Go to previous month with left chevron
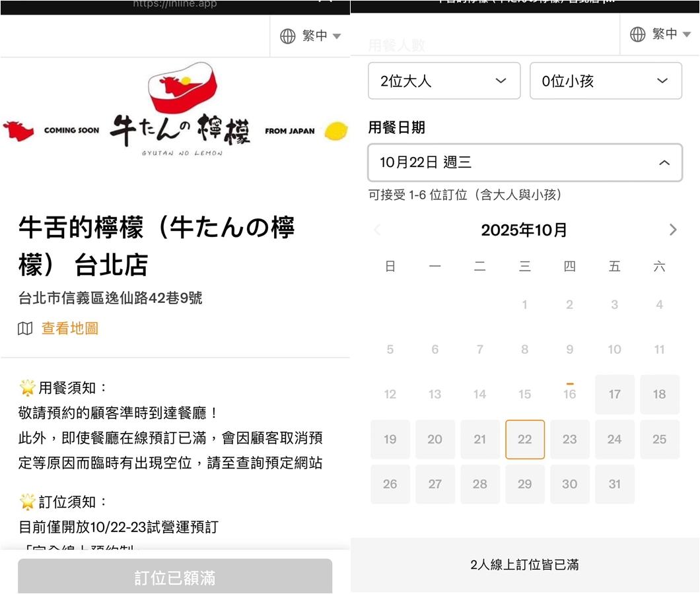This screenshot has width=700, height=594. [378, 230]
